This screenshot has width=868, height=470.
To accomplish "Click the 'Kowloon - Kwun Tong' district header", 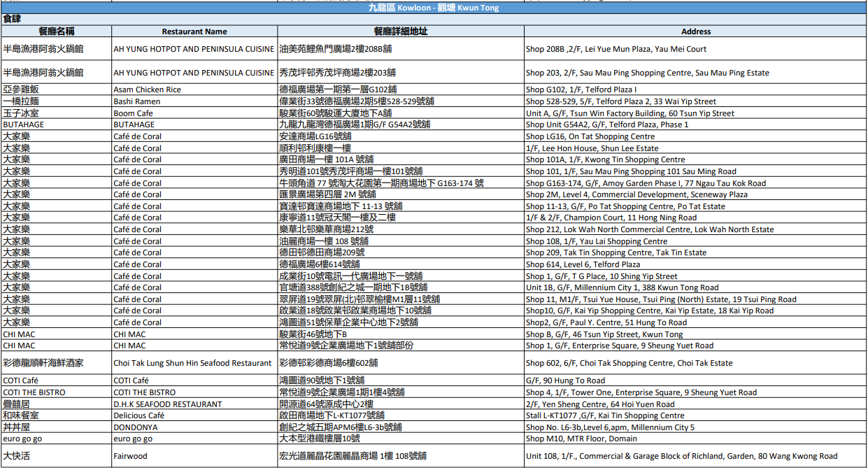I will tap(434, 8).
